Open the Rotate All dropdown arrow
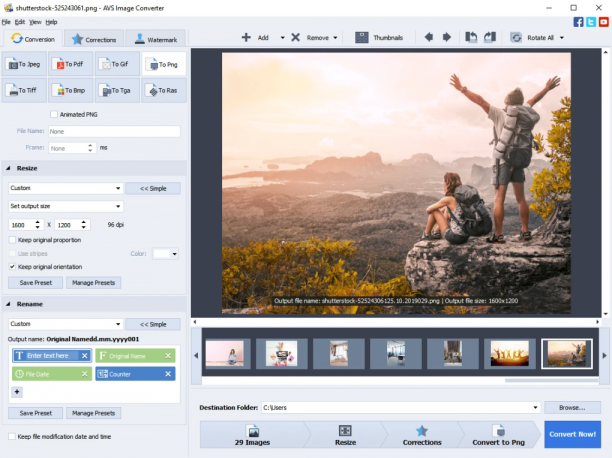The height and width of the screenshot is (458, 612). [x=562, y=38]
